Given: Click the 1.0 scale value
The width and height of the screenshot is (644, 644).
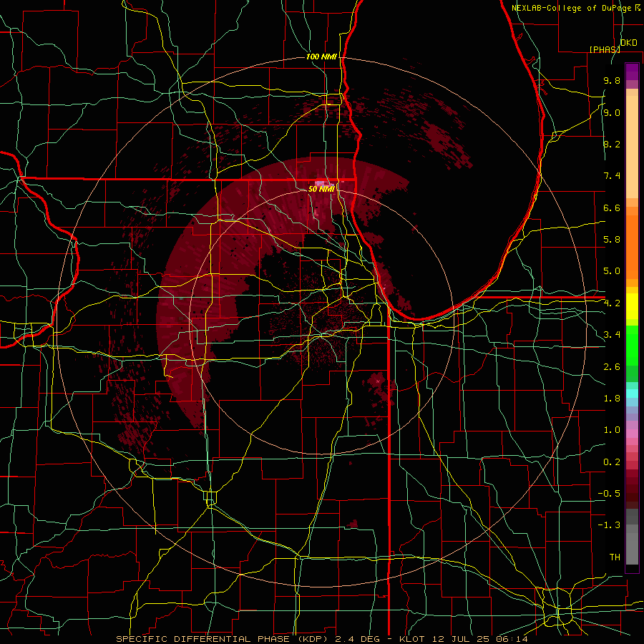Looking at the screenshot, I should 612,430.
